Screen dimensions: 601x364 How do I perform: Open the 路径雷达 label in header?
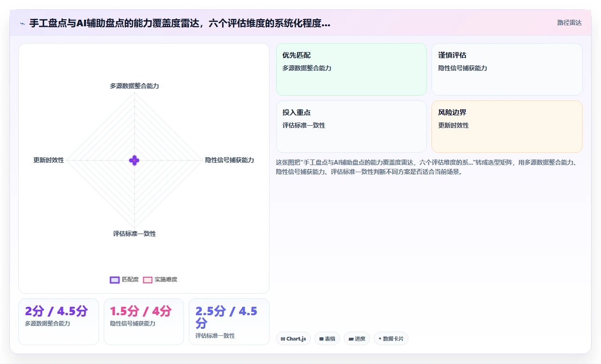569,23
